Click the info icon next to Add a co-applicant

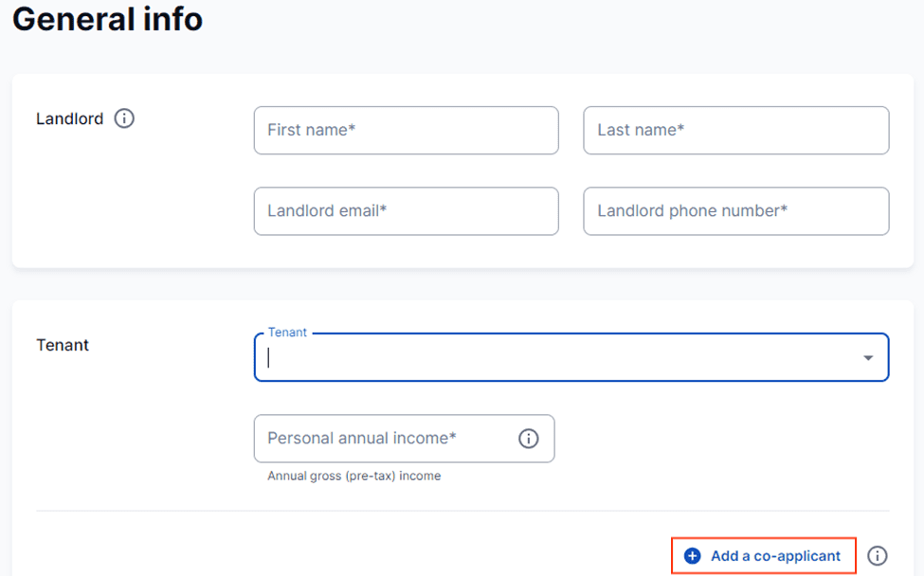878,556
